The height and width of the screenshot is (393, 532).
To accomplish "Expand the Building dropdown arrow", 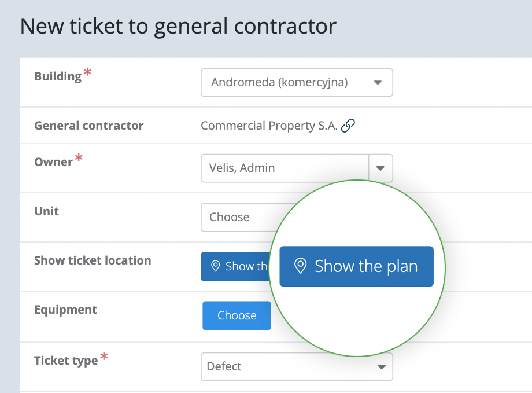I will [378, 83].
